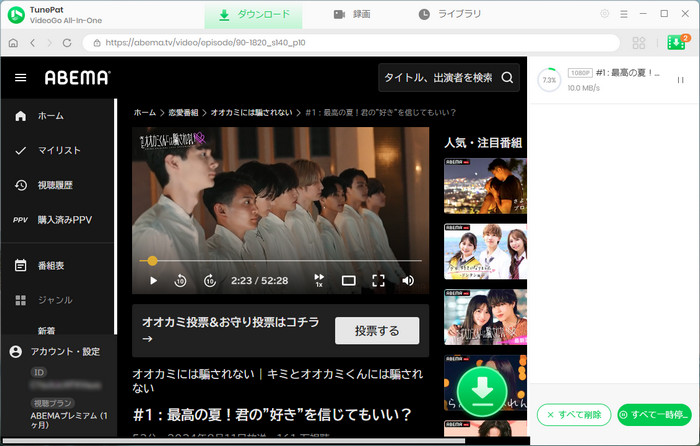Go to browser home page
Screen dimensions: 700x446
tap(13, 43)
